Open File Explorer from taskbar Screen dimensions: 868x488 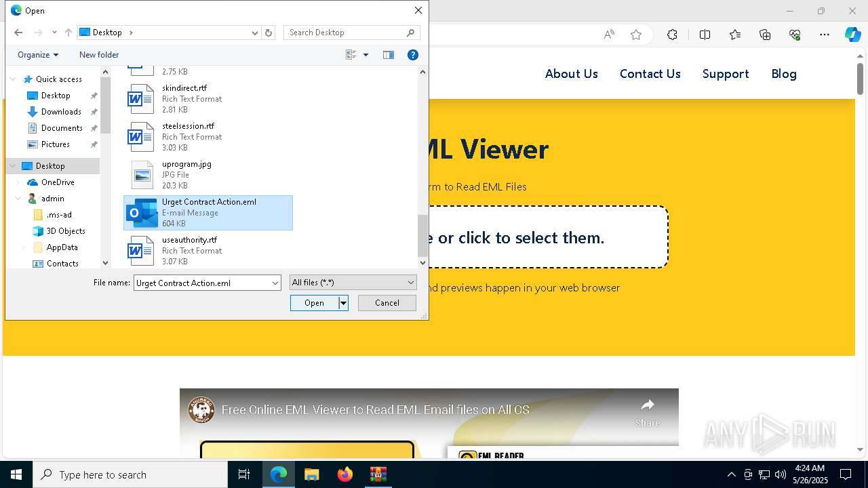(311, 474)
